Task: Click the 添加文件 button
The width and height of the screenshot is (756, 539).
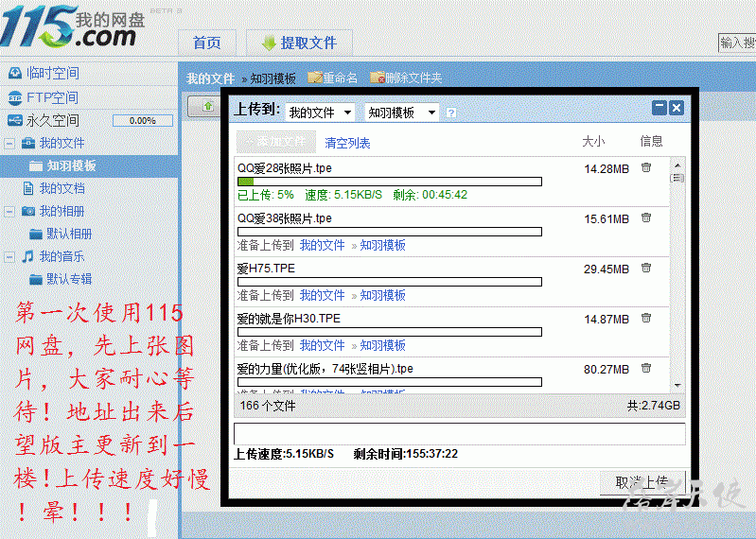Action: tap(276, 142)
